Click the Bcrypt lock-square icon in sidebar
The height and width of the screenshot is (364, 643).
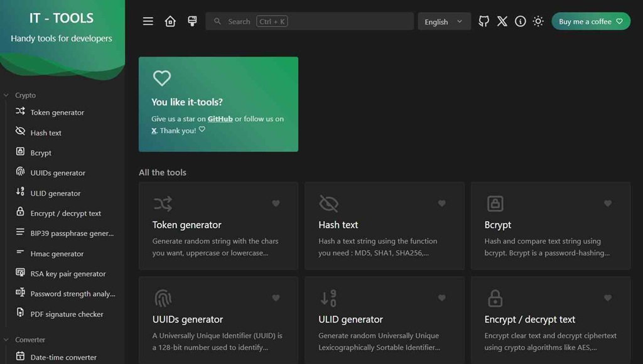point(20,151)
